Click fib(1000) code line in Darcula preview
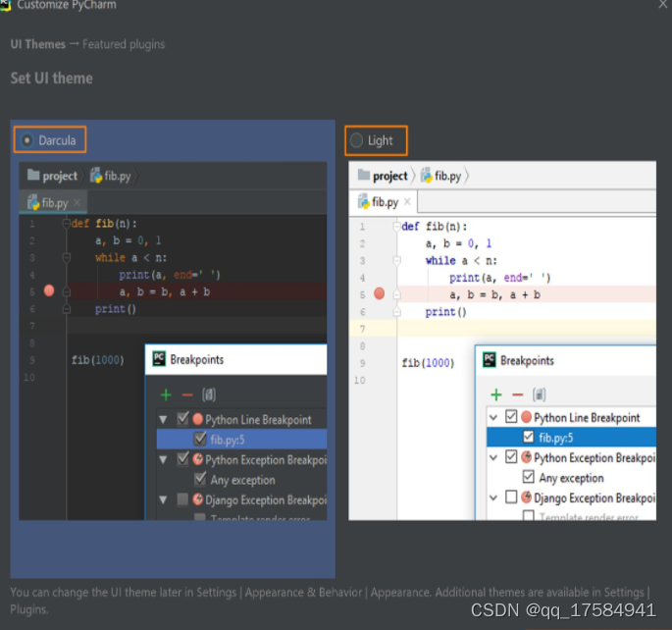This screenshot has height=630, width=672. (98, 360)
